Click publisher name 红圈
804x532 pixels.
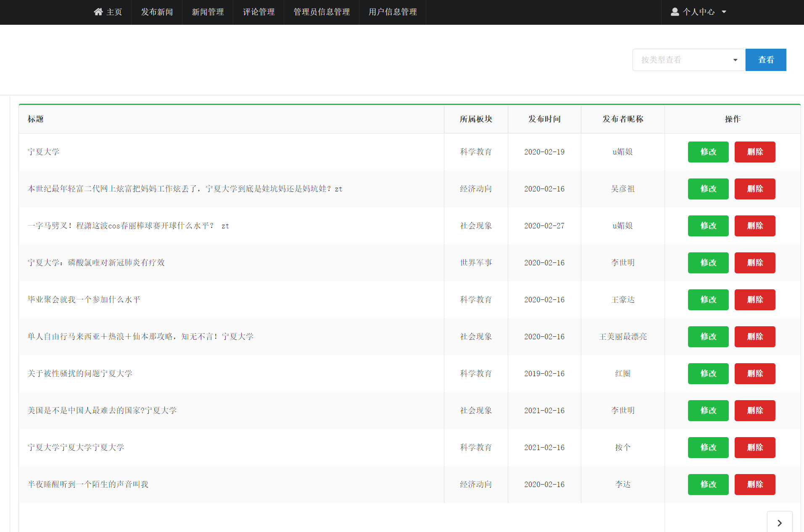[623, 374]
